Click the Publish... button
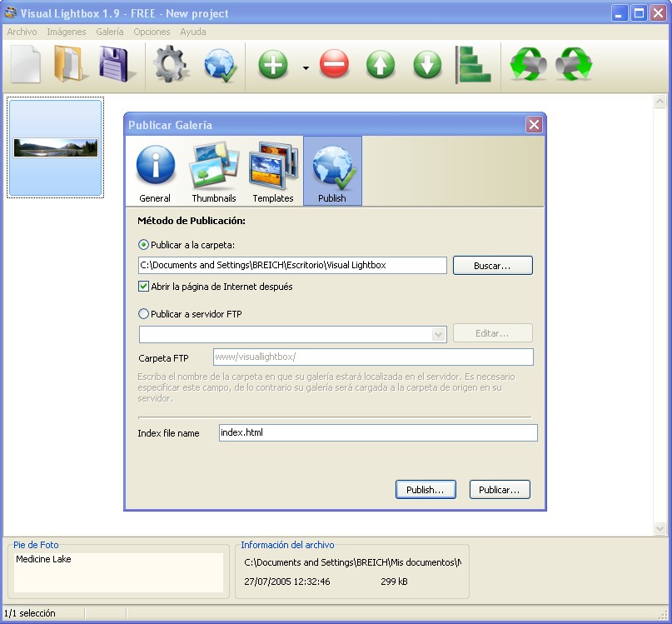 coord(426,489)
